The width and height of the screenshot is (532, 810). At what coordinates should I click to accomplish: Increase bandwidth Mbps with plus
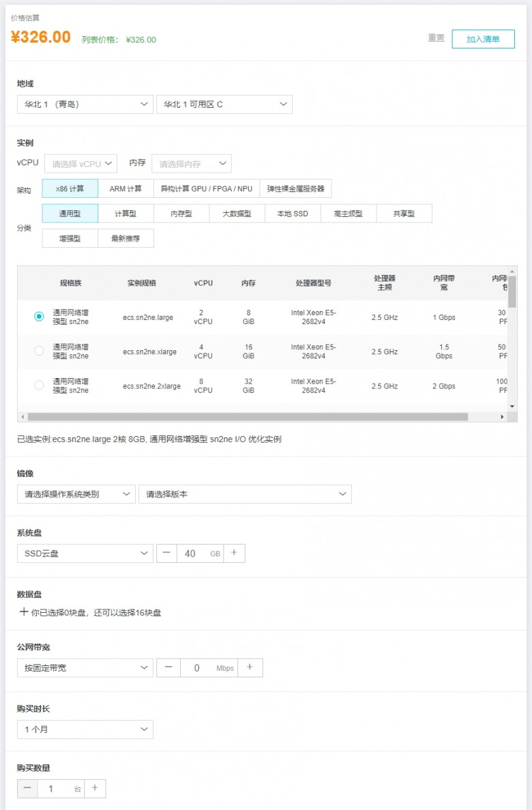250,668
